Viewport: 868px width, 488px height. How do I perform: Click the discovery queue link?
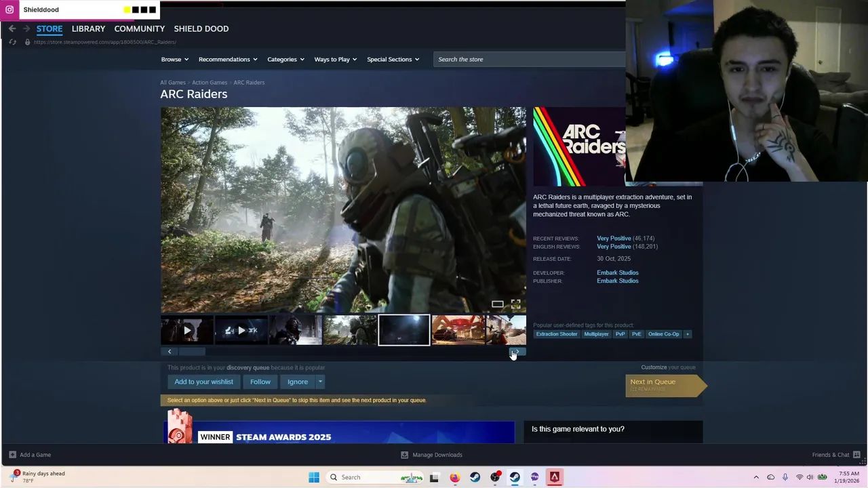click(248, 367)
